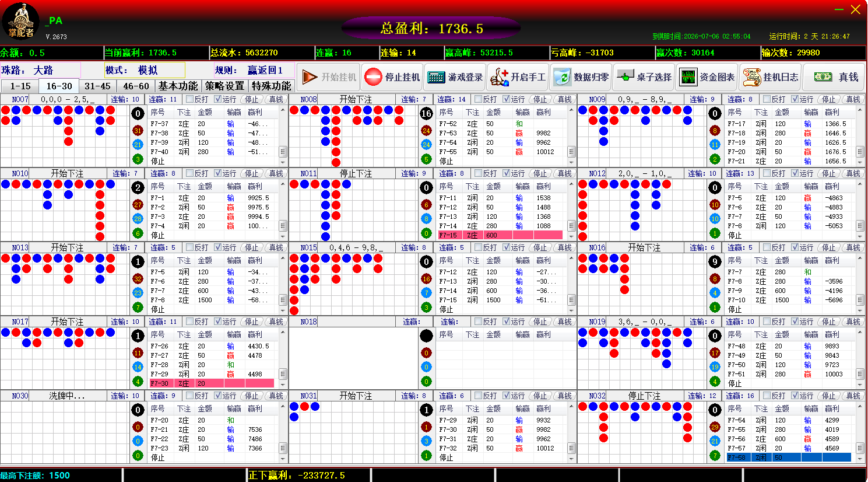868x482 pixels.
Task: Click the green 4 circle in table N017
Action: [x=138, y=381]
